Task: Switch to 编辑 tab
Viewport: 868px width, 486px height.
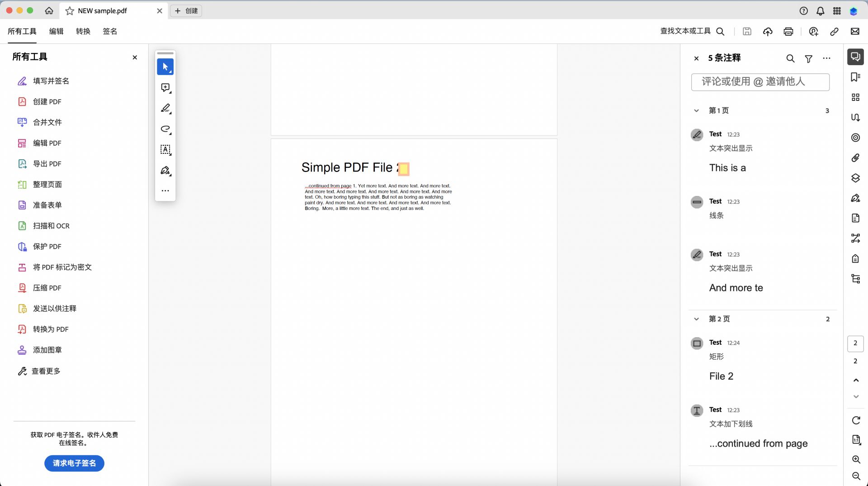Action: 57,31
